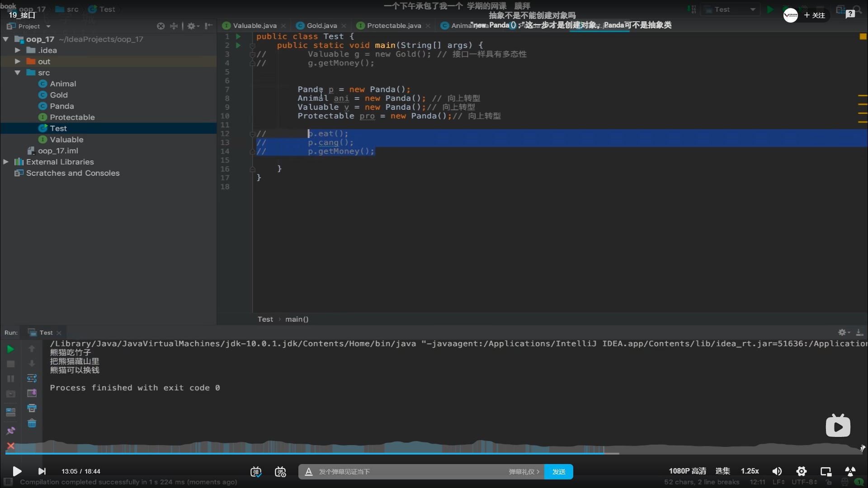Click the video play button
This screenshot has height=488, width=868.
[x=17, y=471]
